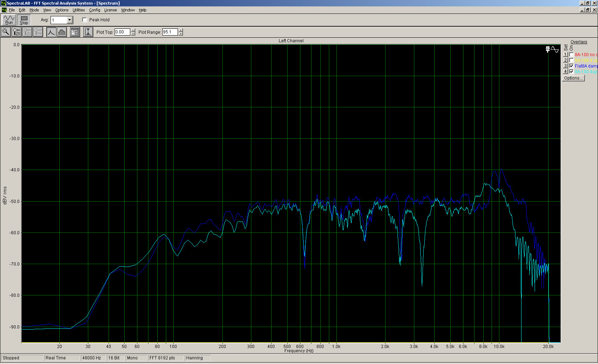The height and width of the screenshot is (364, 598).
Task: Enable the Peak Hold checkbox
Action: pyautogui.click(x=85, y=20)
